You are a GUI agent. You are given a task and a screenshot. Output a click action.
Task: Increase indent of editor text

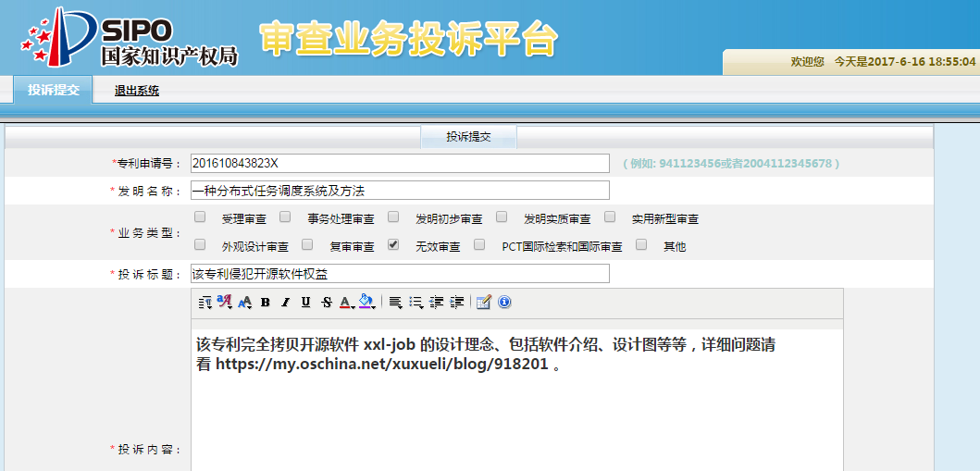457,303
